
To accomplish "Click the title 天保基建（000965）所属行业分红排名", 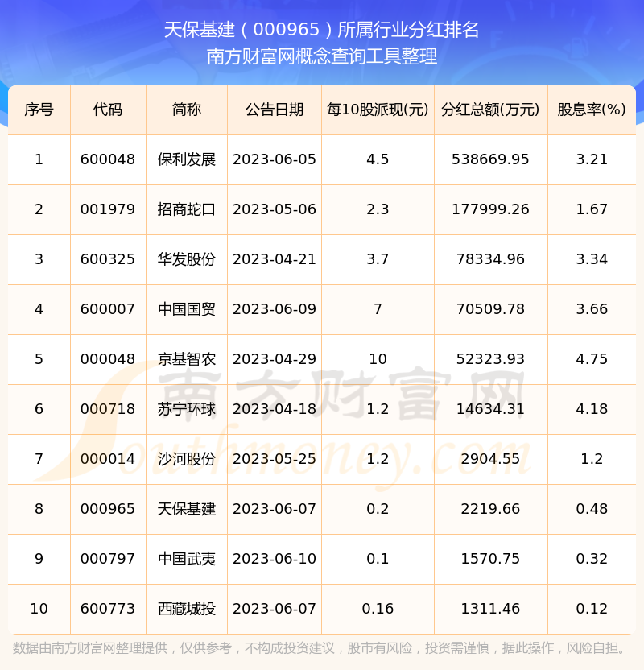I will click(x=322, y=31).
